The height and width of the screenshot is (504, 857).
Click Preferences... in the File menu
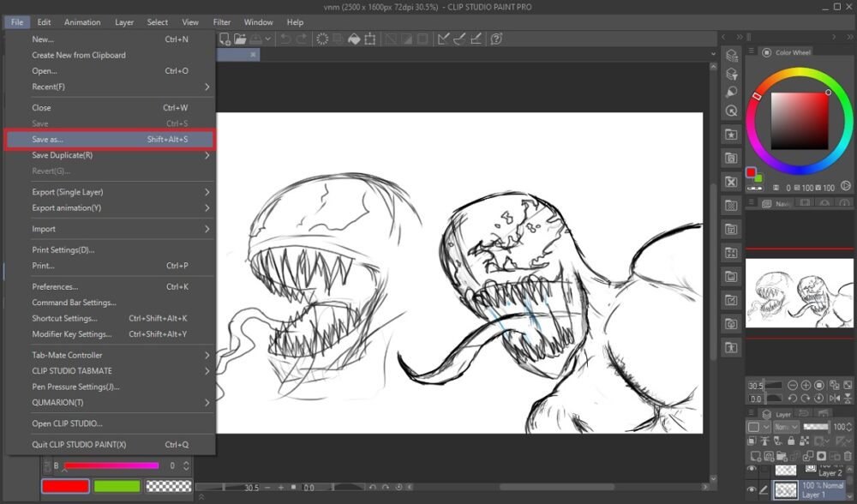pos(55,287)
